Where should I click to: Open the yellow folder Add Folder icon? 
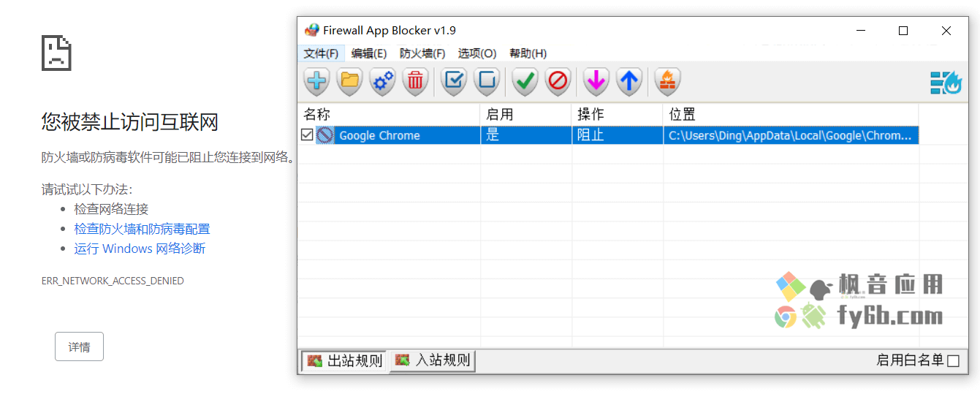(x=350, y=81)
